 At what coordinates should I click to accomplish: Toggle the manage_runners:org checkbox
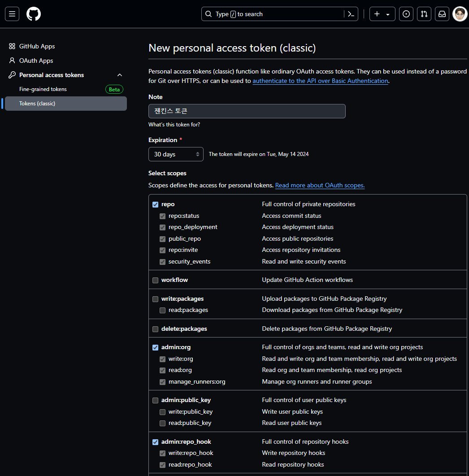162,382
